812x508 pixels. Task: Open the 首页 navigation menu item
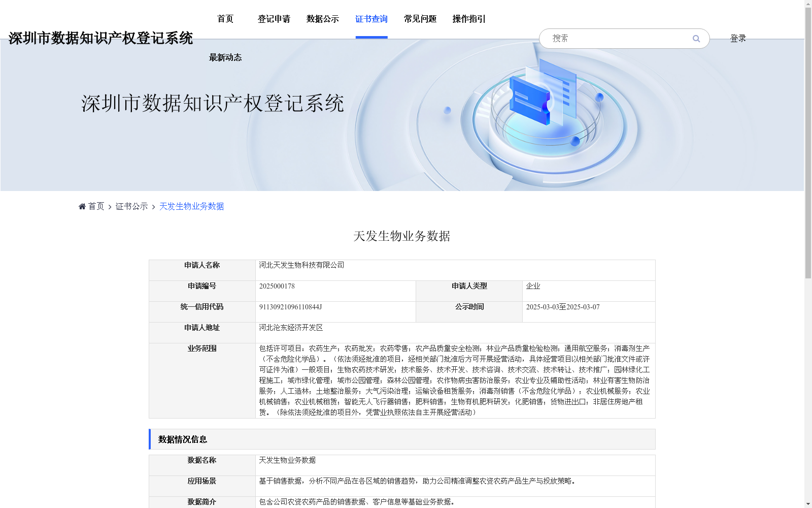coord(225,19)
